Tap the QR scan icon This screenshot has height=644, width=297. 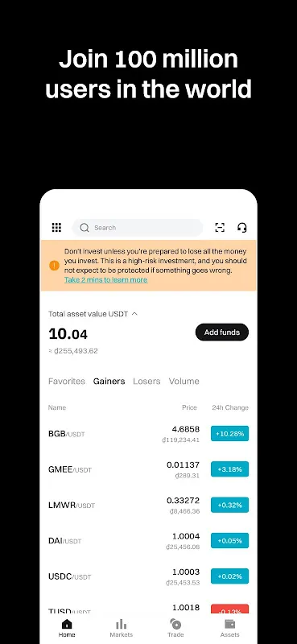click(221, 228)
